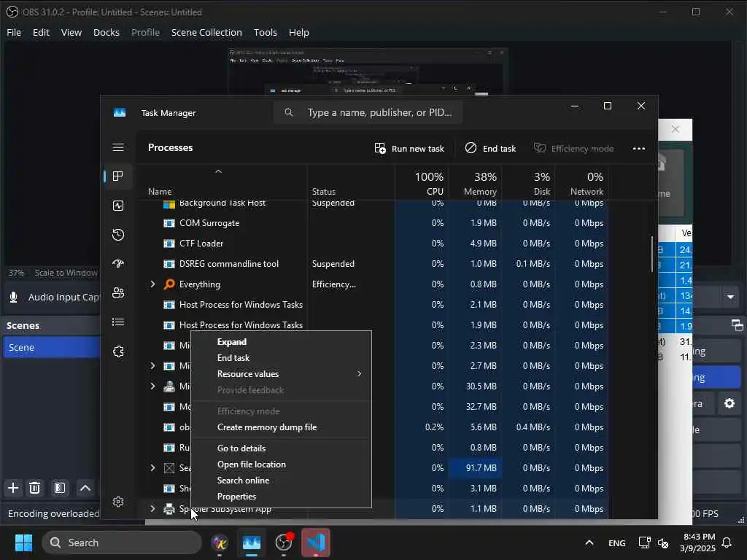Image resolution: width=747 pixels, height=560 pixels.
Task: Choose End task in context menu
Action: click(x=281, y=358)
